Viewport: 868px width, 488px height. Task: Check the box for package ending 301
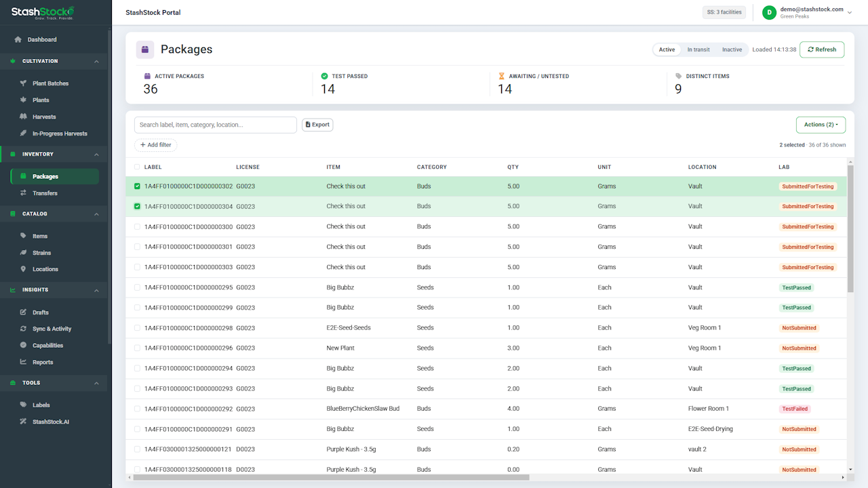[x=137, y=247]
